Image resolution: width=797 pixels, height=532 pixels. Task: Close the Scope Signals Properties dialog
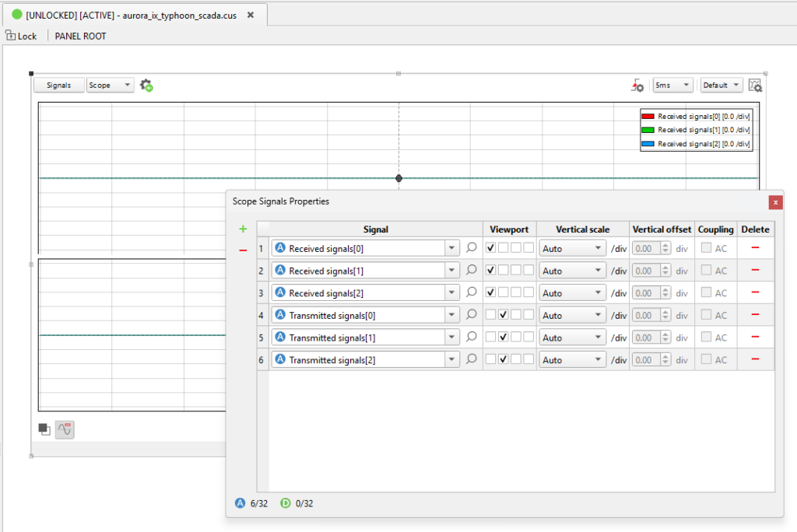tap(775, 202)
